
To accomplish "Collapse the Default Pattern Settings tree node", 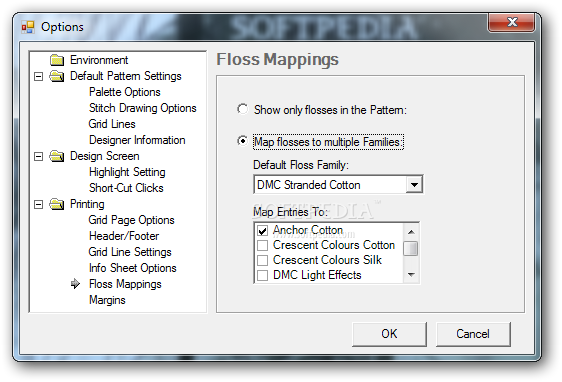I will click(x=38, y=76).
